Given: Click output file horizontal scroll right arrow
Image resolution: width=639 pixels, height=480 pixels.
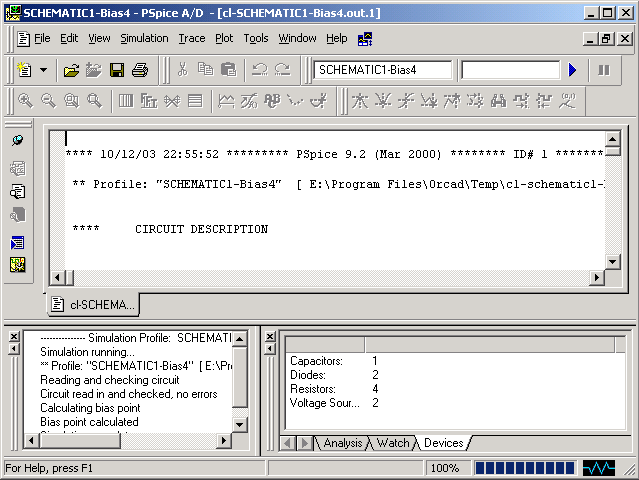Looking at the screenshot, I should point(597,277).
